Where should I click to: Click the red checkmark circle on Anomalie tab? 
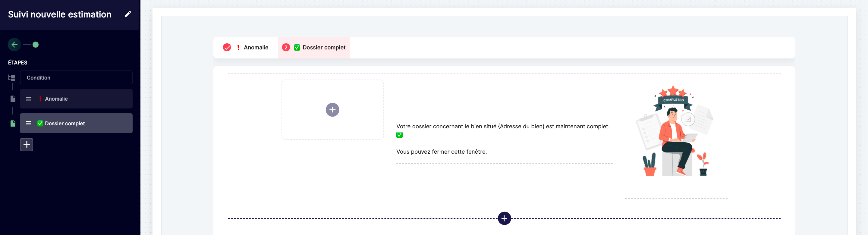pos(227,48)
